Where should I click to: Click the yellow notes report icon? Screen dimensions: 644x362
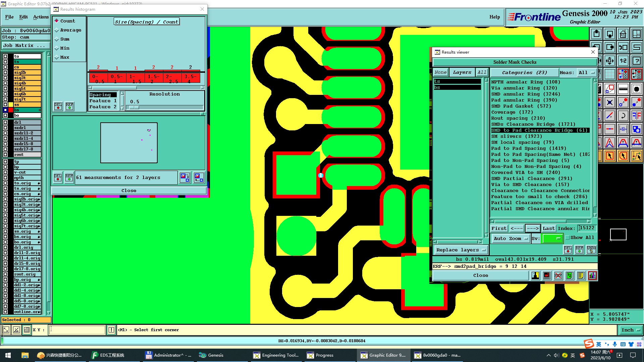(x=581, y=276)
